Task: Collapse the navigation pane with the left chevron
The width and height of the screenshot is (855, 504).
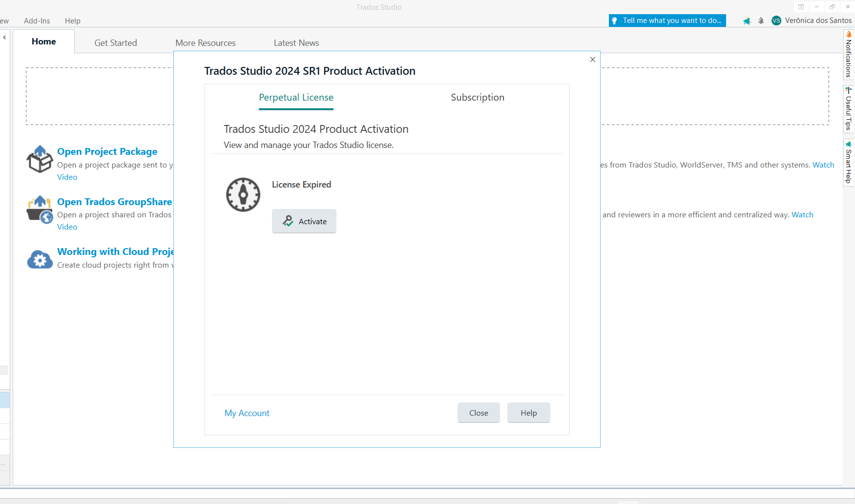Action: [5, 37]
